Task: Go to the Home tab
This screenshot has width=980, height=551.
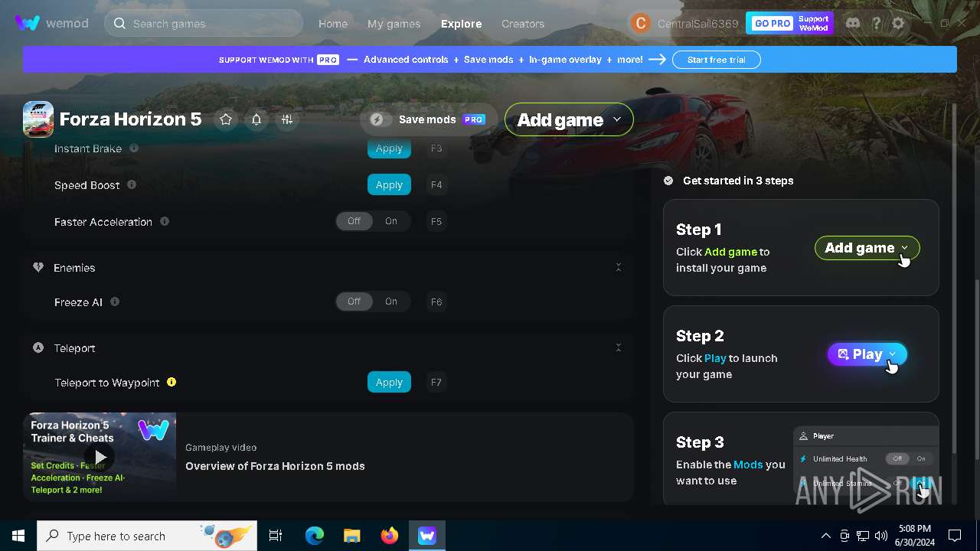Action: click(333, 24)
